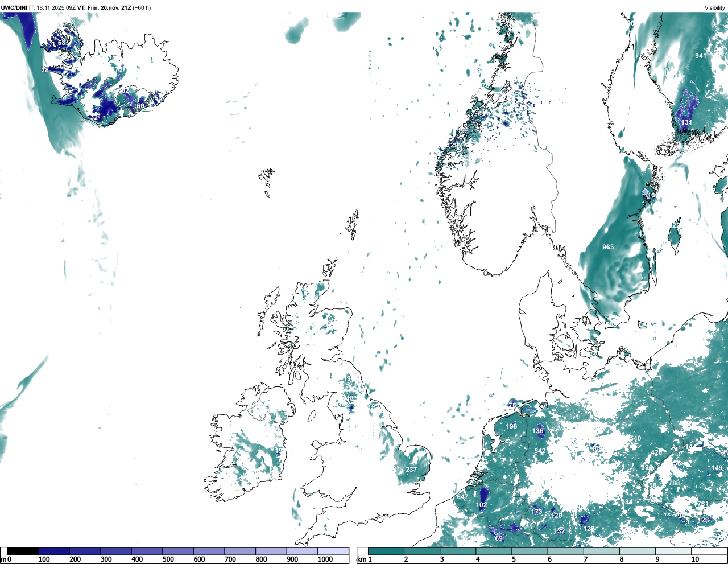Click the 120 visibility value label
This screenshot has height=564, width=728.
click(x=556, y=516)
